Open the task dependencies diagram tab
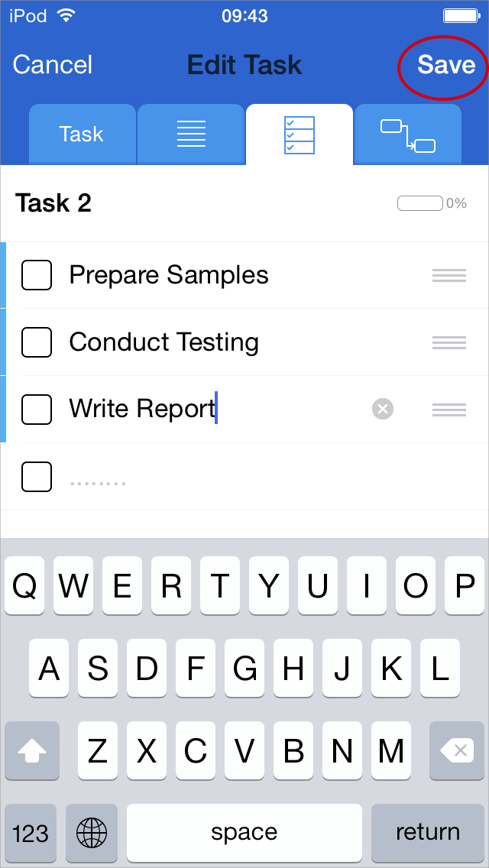Viewport: 489px width, 868px height. tap(407, 134)
